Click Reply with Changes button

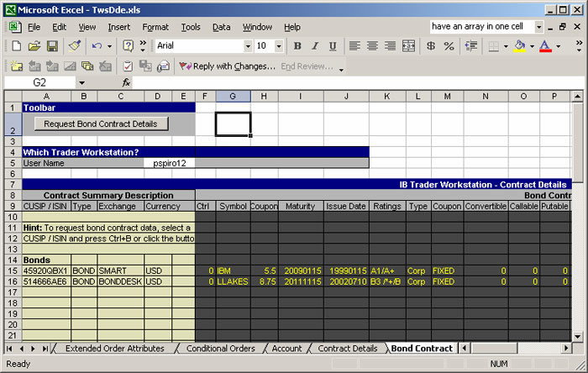point(228,66)
